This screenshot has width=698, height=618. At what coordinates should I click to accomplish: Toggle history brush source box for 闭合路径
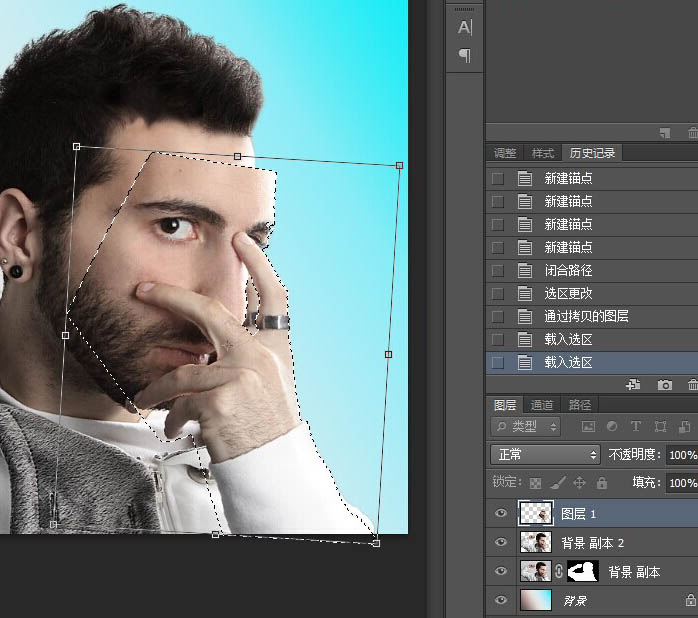click(x=497, y=271)
